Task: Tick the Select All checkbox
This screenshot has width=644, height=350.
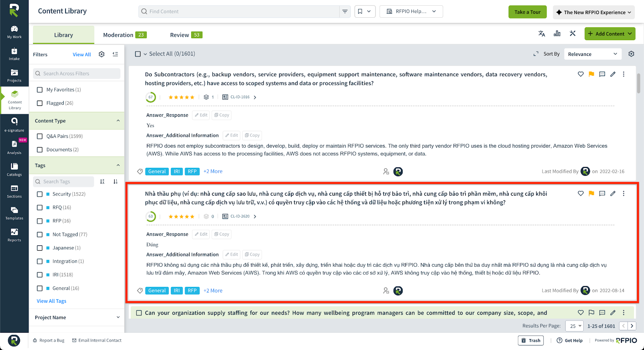Action: 138,54
